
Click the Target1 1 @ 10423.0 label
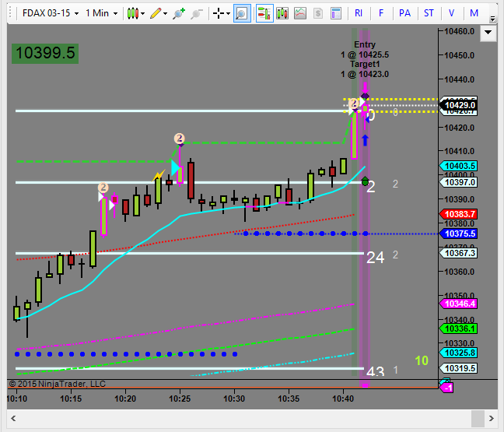pyautogui.click(x=365, y=69)
